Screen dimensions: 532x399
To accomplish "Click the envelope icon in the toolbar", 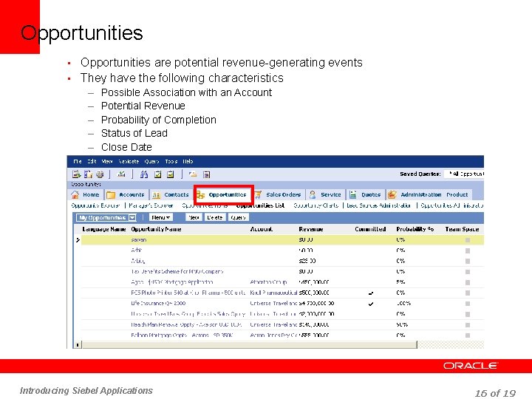I will point(193,174).
